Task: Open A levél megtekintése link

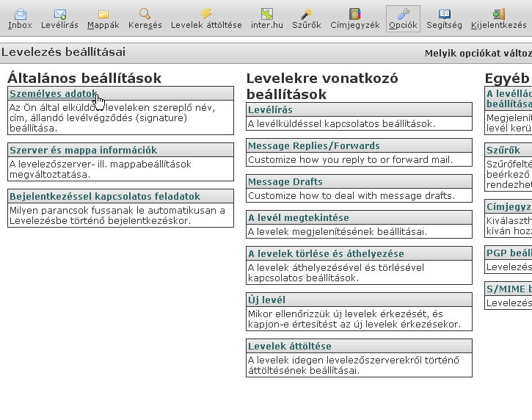Action: point(298,217)
